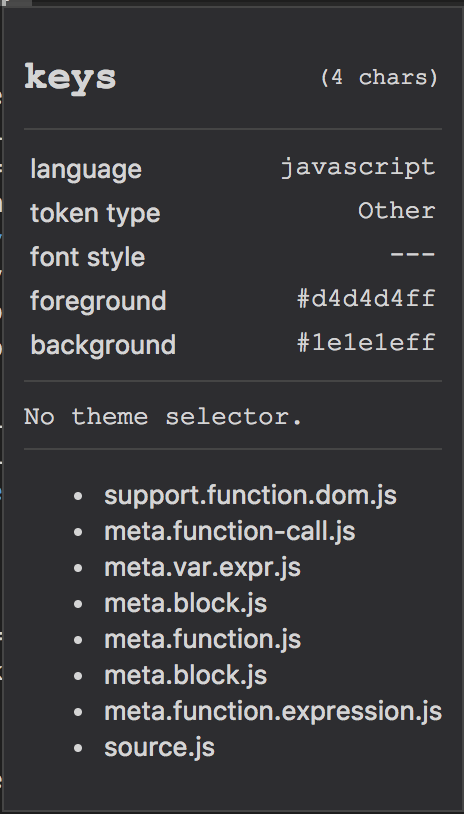Click the 'background' row label
Image resolution: width=464 pixels, height=814 pixels.
[103, 345]
